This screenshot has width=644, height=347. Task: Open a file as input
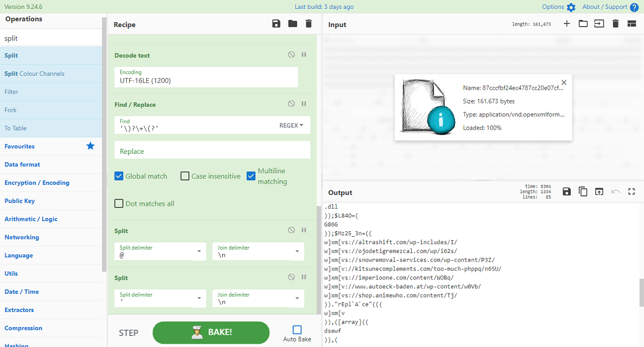(599, 24)
